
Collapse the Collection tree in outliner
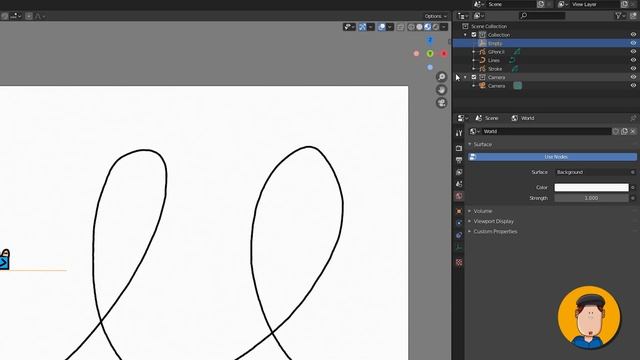click(465, 35)
